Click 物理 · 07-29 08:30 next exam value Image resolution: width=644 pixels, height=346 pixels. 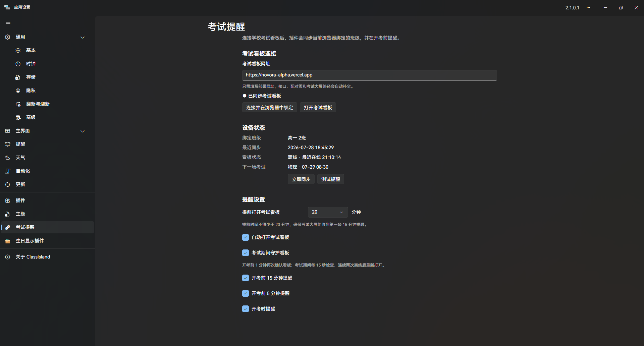(x=308, y=167)
